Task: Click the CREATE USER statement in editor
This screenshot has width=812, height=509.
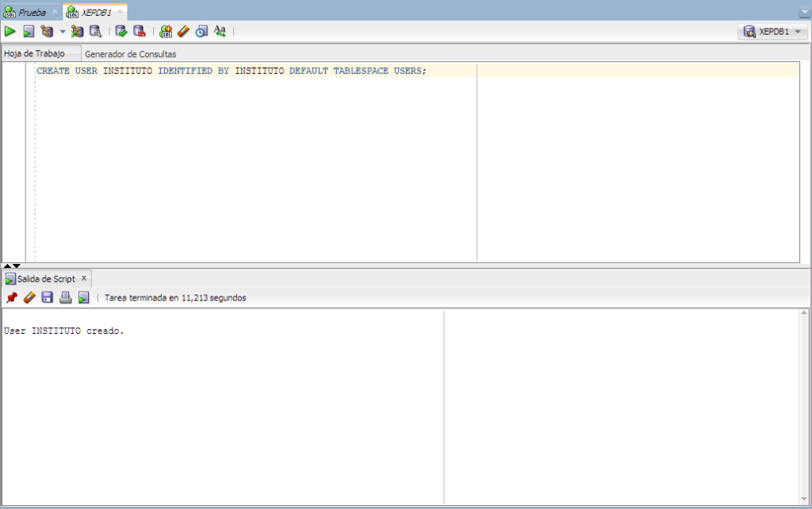Action: 231,71
